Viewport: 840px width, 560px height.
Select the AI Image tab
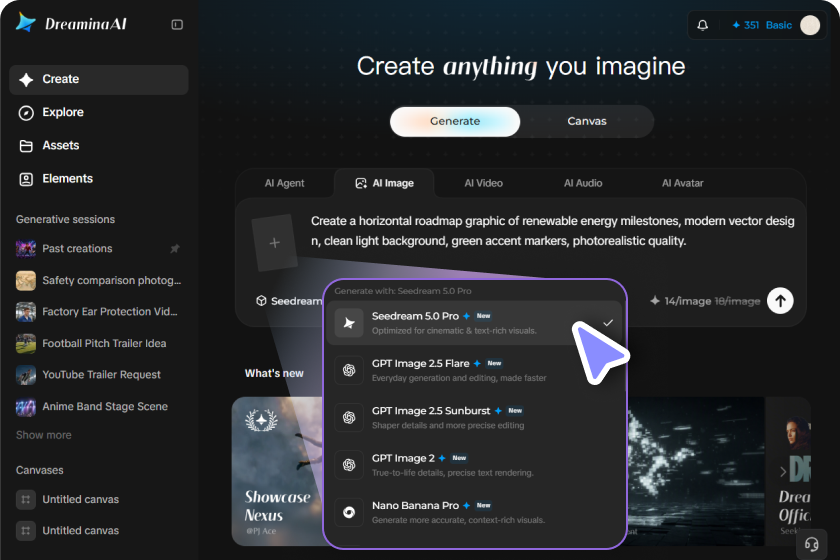(x=384, y=183)
